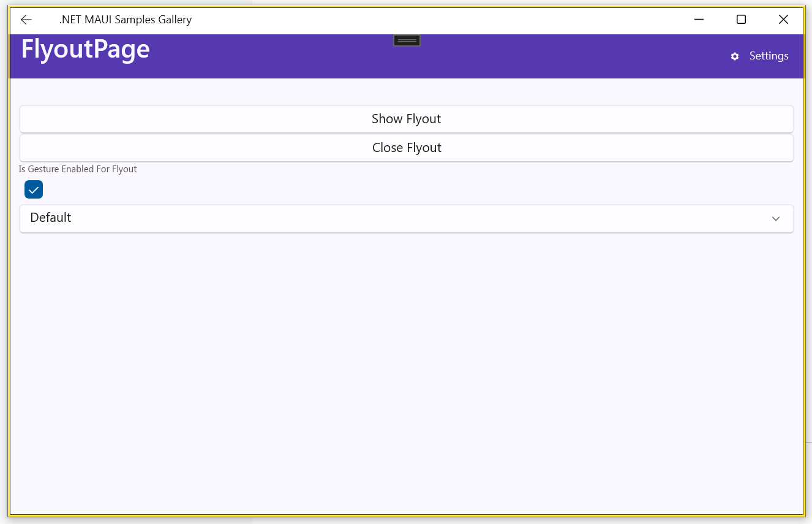
Task: Click the '.NET MAUI Samples Gallery' window title
Action: (x=126, y=20)
